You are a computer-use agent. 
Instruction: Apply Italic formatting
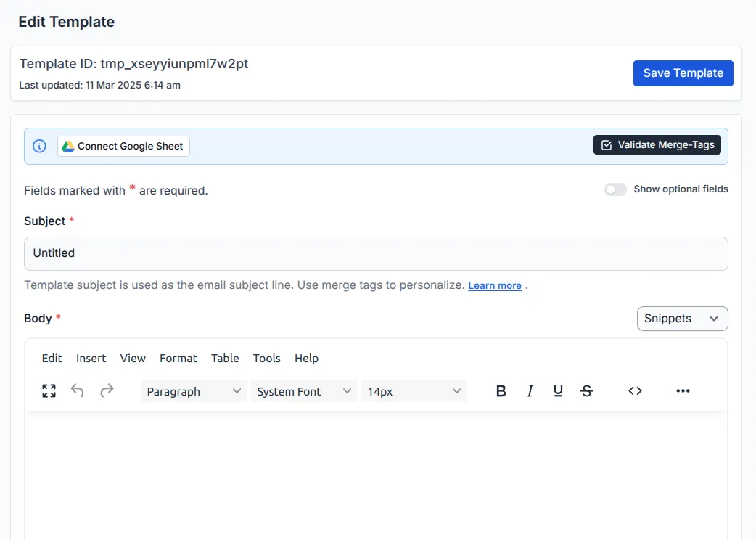coord(530,390)
